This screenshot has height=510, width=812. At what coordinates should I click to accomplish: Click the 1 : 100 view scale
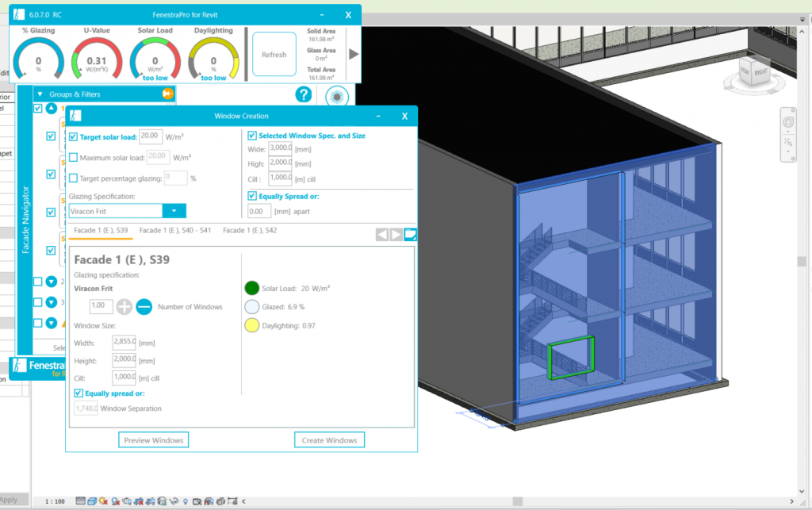tap(55, 501)
